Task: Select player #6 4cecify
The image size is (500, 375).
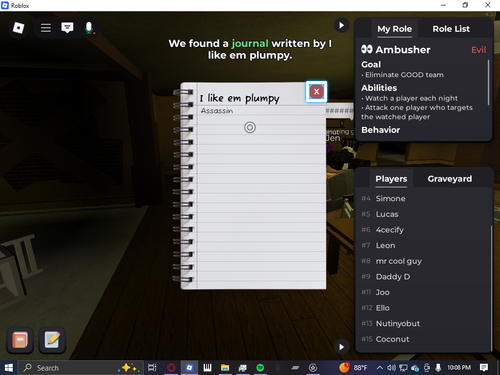Action: pyautogui.click(x=423, y=230)
